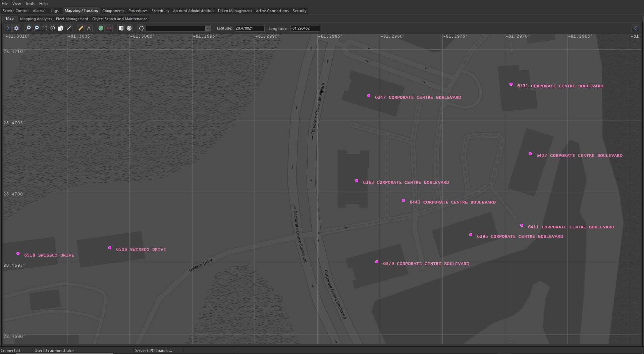Expand the right side panel chevron
Viewport: 644px width, 354px height.
636,28
